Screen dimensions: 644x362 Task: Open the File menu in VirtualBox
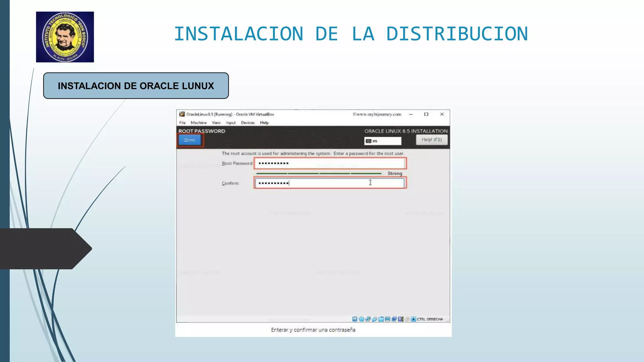182,123
